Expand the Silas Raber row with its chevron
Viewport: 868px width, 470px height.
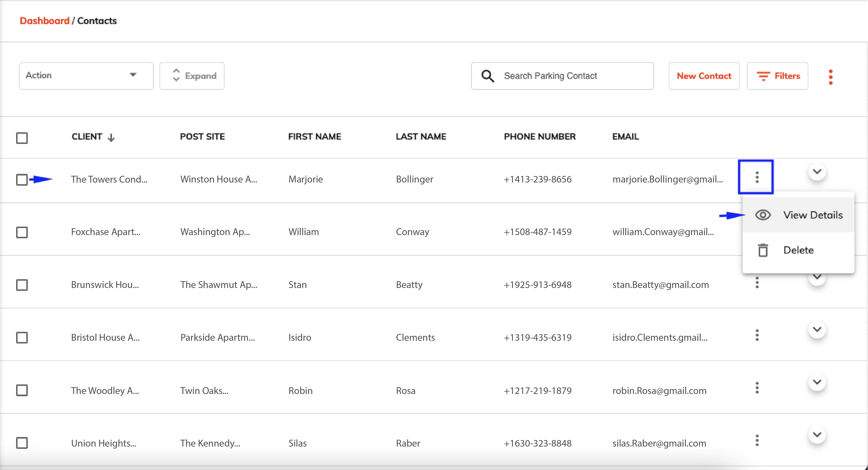pyautogui.click(x=817, y=435)
